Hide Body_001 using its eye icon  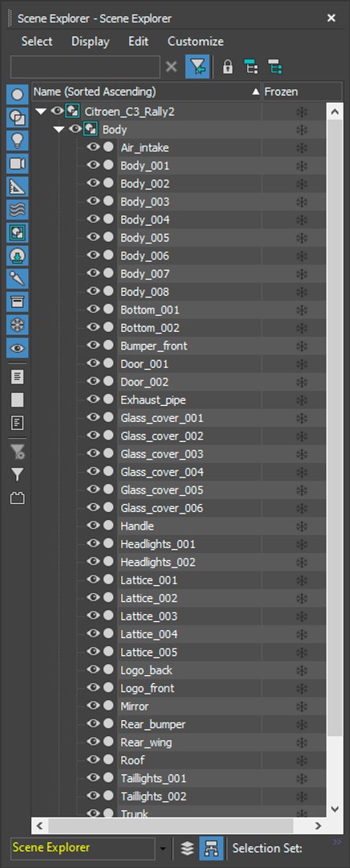93,165
